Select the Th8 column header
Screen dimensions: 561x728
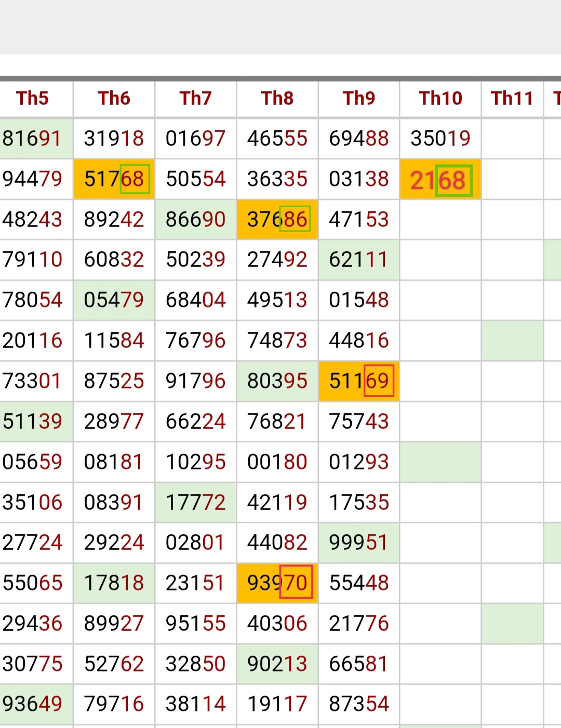point(277,98)
